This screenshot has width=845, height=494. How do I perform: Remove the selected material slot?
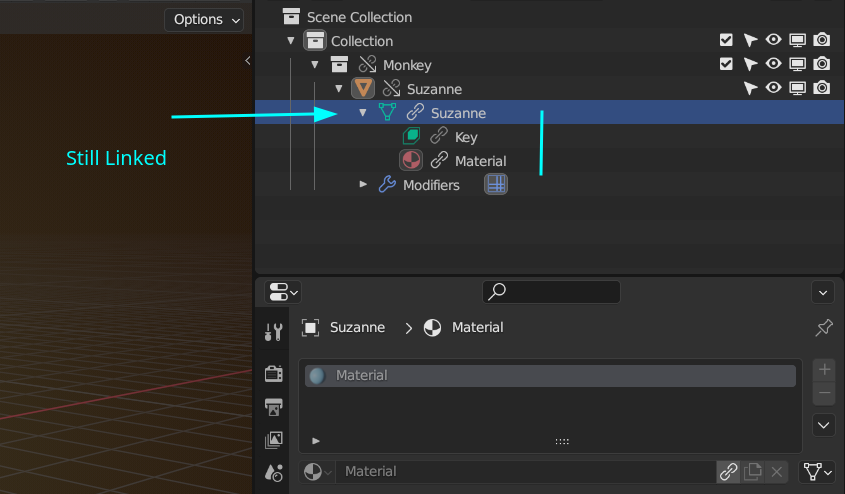tap(824, 393)
